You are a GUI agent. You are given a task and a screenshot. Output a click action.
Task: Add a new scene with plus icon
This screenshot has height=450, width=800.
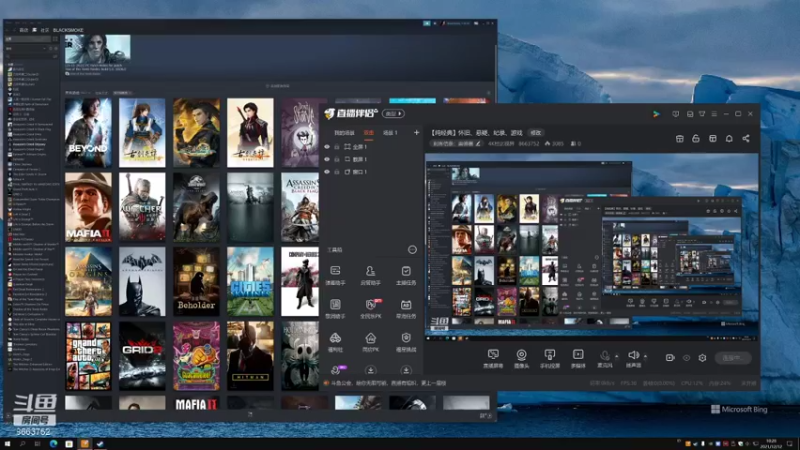tap(416, 133)
